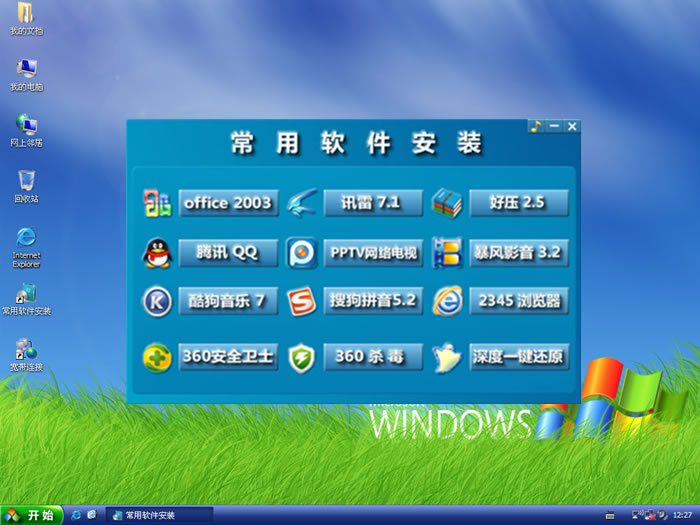This screenshot has height=525, width=700.
Task: Launch Internet Explorer from quick launch bar
Action: (76, 516)
